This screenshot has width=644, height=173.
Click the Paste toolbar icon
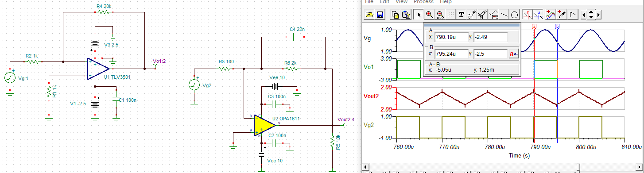coord(406,15)
